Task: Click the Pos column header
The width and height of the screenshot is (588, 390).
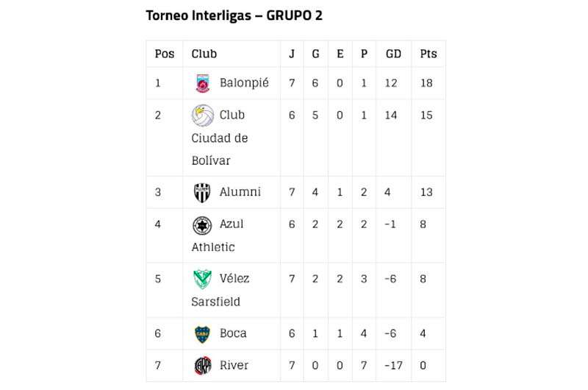Action: [x=165, y=54]
